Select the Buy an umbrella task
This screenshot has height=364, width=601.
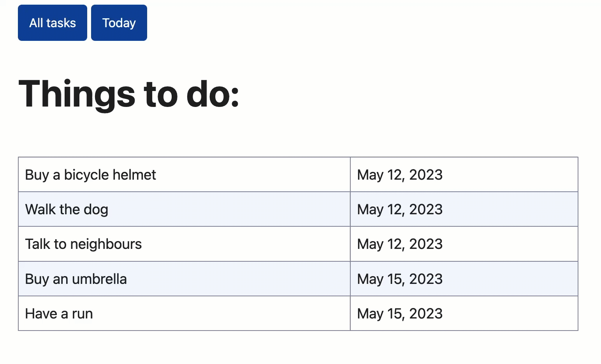76,278
